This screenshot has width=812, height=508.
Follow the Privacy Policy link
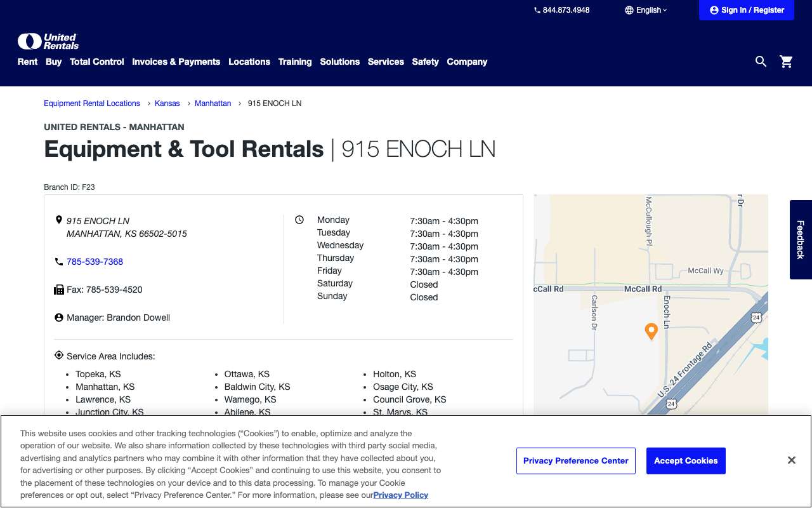click(401, 495)
